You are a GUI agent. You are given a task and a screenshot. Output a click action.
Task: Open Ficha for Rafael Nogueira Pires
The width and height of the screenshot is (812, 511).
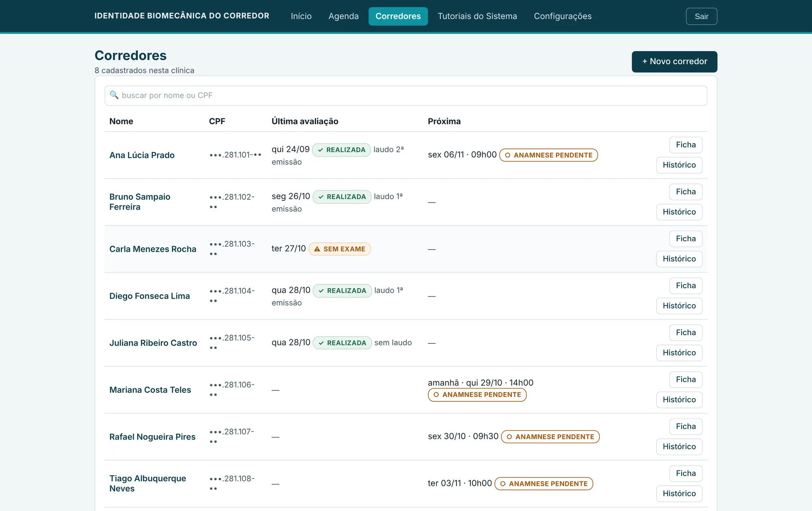686,427
